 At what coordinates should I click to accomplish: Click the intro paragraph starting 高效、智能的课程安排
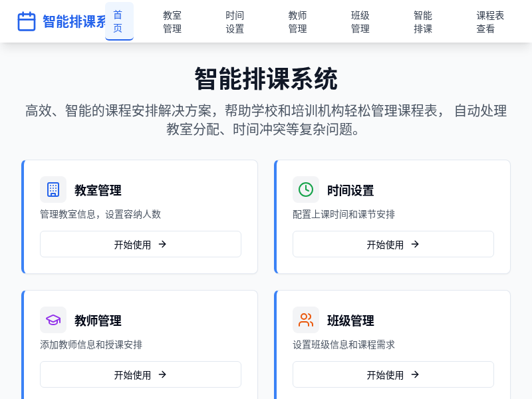266,120
